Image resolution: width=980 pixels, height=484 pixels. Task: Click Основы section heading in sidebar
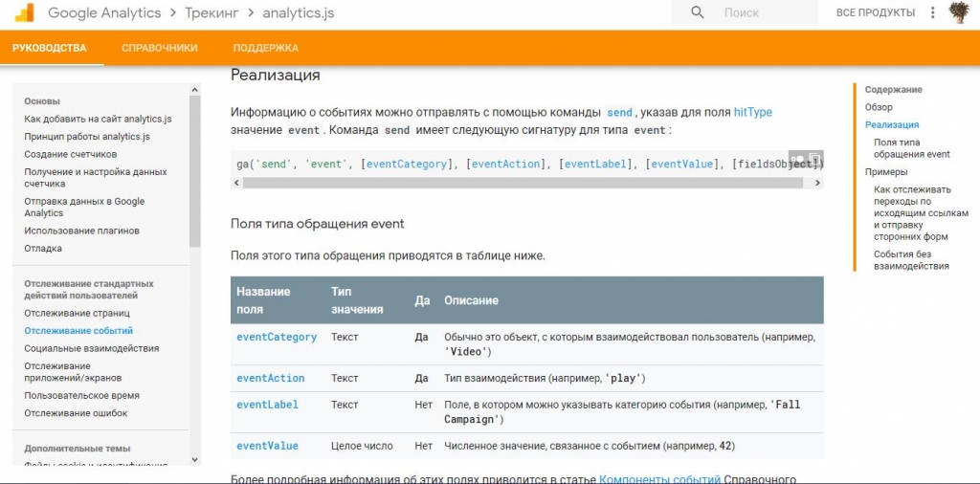click(42, 101)
